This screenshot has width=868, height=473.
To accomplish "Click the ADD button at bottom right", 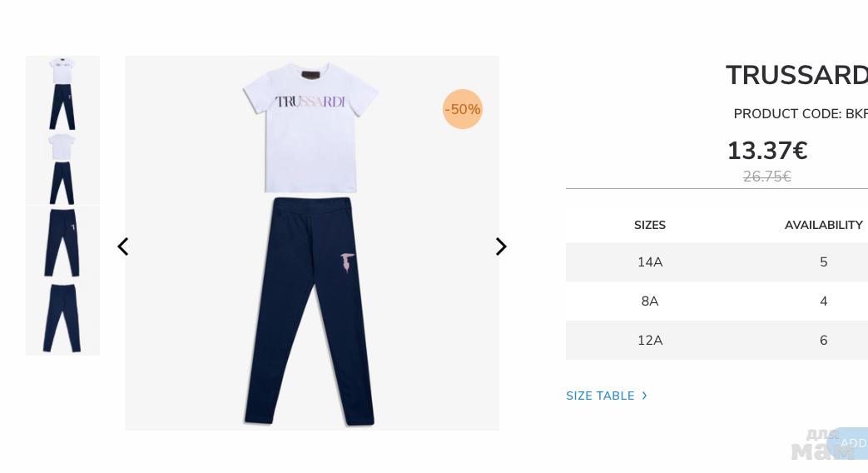I will point(850,443).
